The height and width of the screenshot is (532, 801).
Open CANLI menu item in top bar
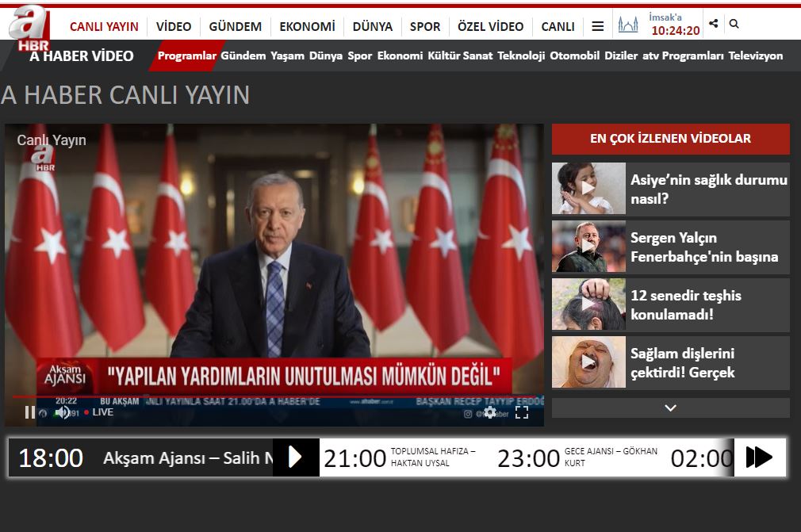pyautogui.click(x=558, y=26)
